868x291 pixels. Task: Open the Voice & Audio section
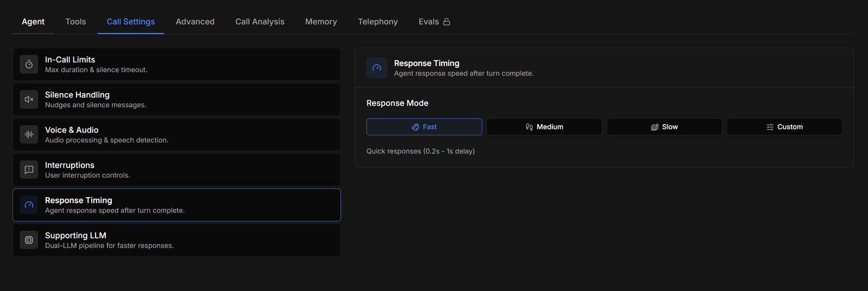[x=177, y=134]
